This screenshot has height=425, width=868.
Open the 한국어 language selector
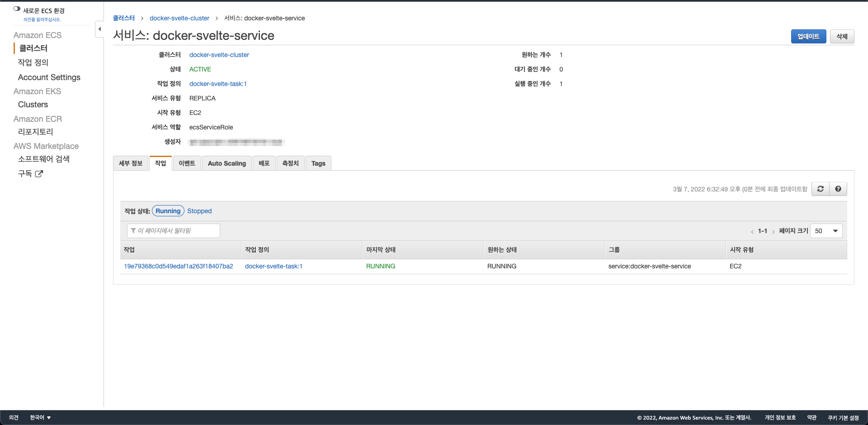click(40, 417)
